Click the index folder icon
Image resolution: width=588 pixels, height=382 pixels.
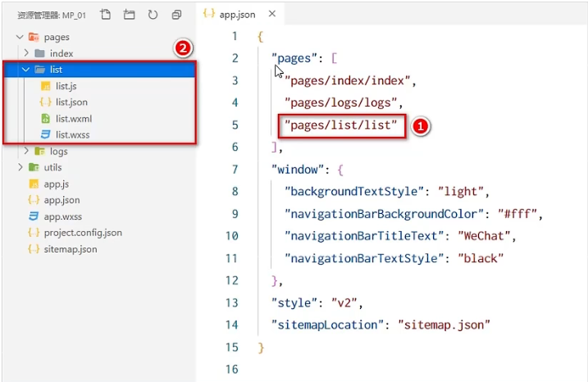click(x=39, y=53)
